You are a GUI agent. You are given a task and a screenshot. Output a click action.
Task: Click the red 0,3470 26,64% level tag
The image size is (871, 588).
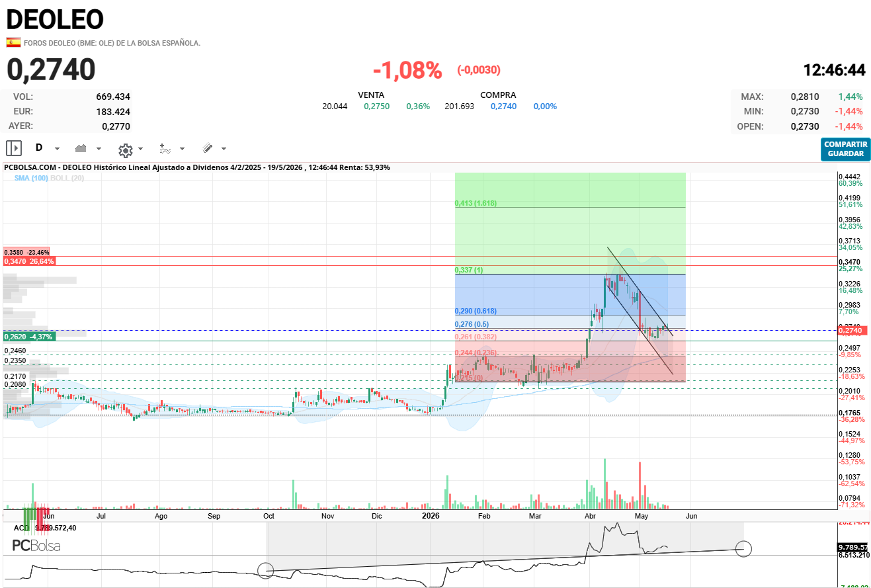tap(29, 261)
